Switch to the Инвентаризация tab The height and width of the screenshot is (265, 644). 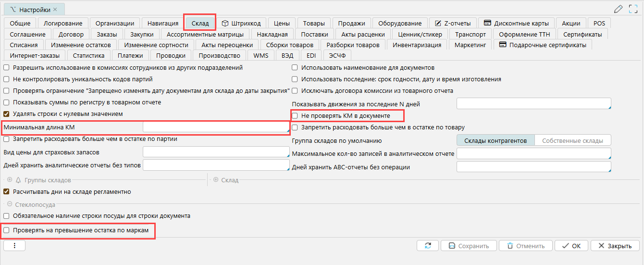(417, 45)
